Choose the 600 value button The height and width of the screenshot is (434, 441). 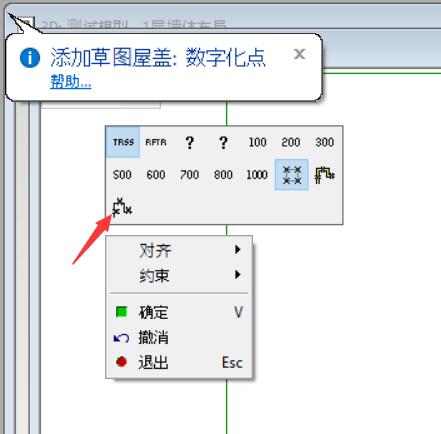156,175
